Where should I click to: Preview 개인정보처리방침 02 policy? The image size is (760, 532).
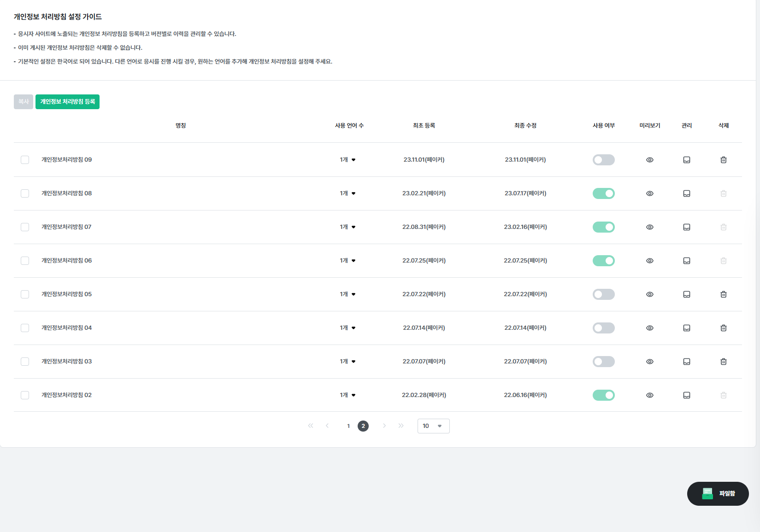click(649, 395)
